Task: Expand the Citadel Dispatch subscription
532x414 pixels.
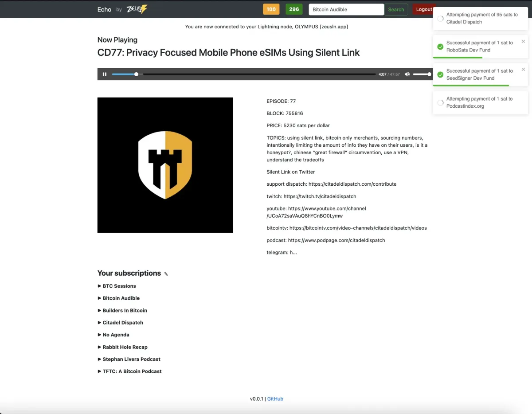Action: pyautogui.click(x=122, y=323)
